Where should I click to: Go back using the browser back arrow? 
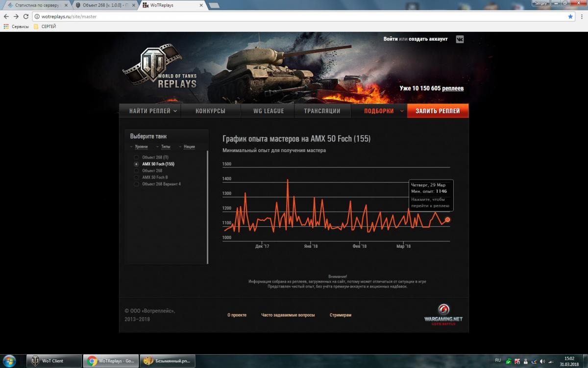pos(6,16)
